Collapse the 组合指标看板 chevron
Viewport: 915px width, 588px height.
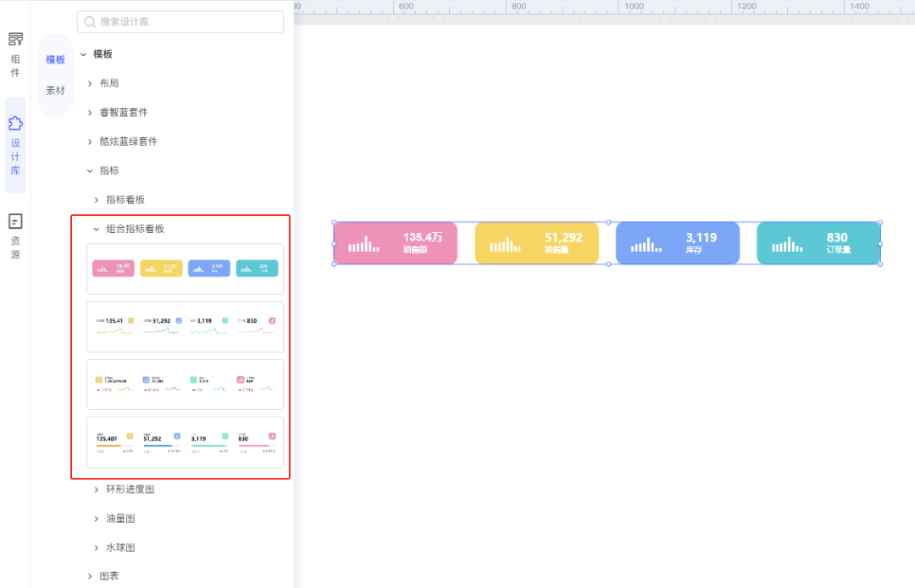coord(97,230)
